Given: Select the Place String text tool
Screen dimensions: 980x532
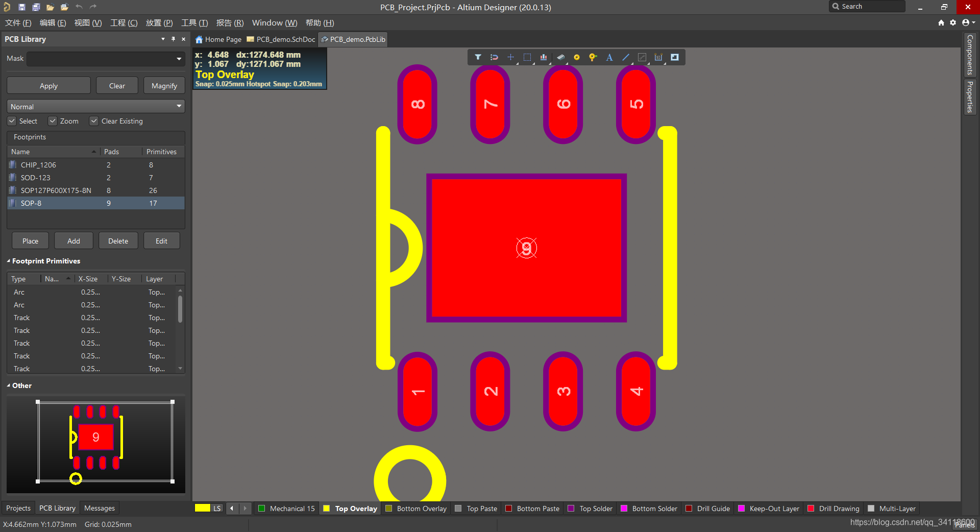Looking at the screenshot, I should tap(609, 57).
